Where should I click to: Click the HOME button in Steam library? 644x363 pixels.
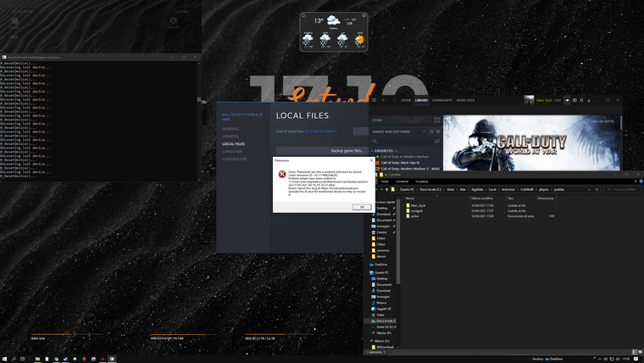[401, 120]
